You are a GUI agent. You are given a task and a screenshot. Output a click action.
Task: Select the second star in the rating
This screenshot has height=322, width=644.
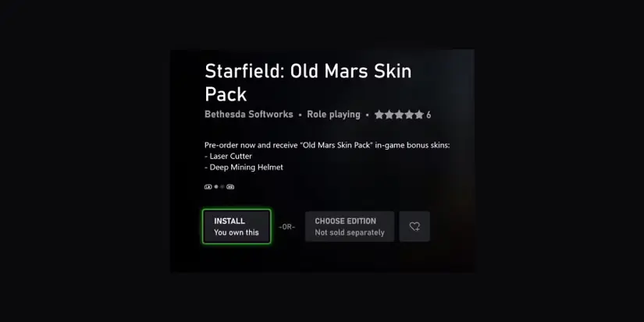(x=389, y=115)
